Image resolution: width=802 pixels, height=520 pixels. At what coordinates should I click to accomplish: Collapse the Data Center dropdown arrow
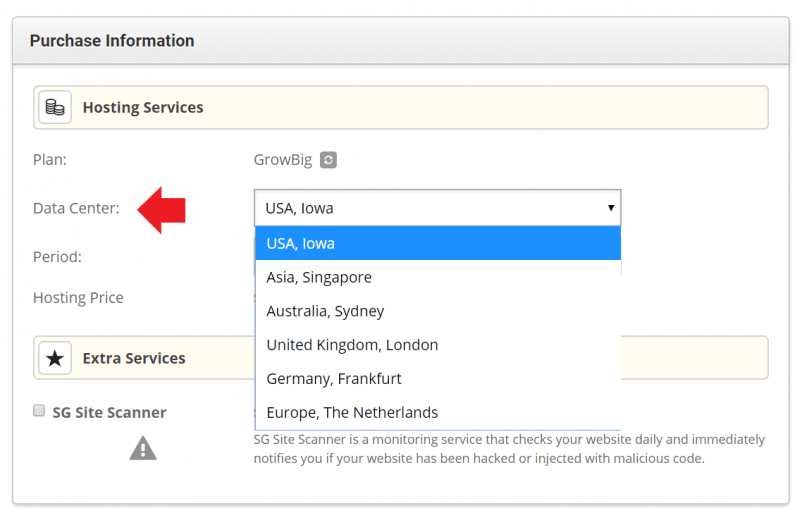[x=610, y=208]
